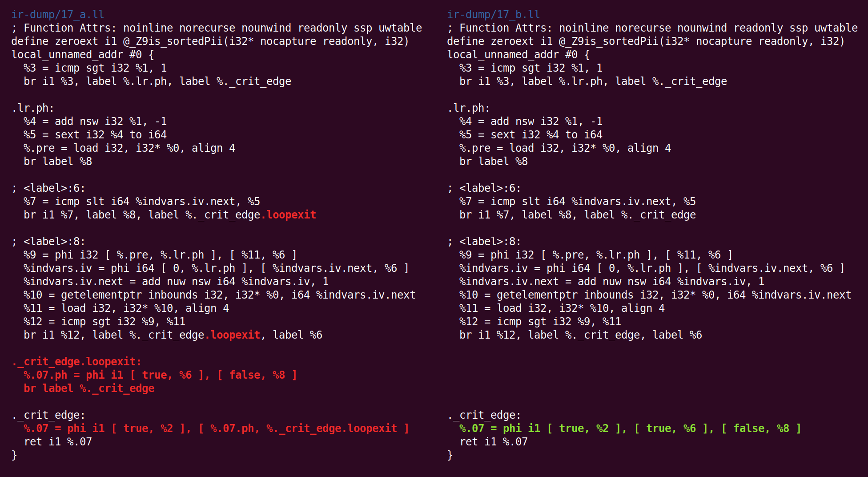
Task: Click red .loopexit suffix on the %7 branch line
Action: coord(289,215)
